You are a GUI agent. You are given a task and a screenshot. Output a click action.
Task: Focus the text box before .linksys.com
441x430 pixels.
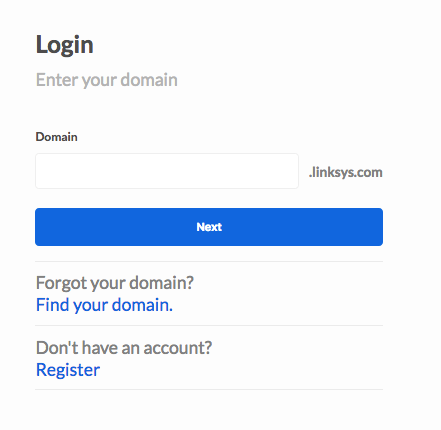coord(167,171)
